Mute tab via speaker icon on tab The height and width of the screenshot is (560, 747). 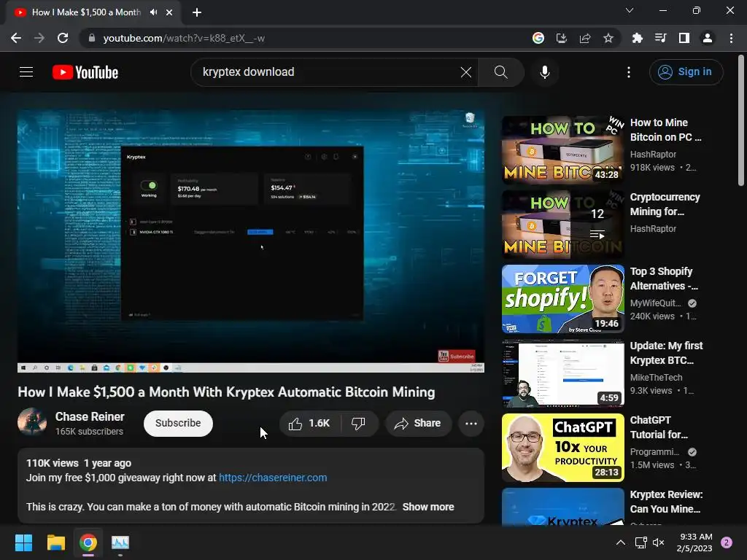click(153, 12)
